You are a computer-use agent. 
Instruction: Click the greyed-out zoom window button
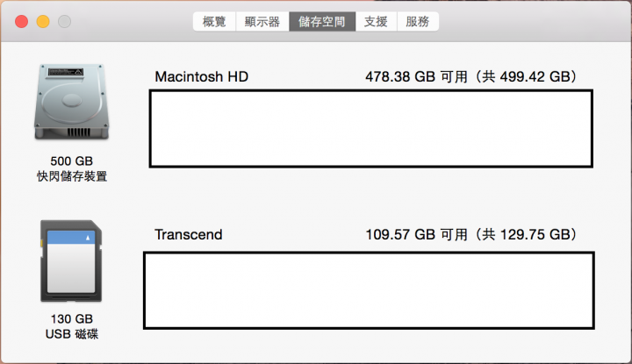[64, 21]
